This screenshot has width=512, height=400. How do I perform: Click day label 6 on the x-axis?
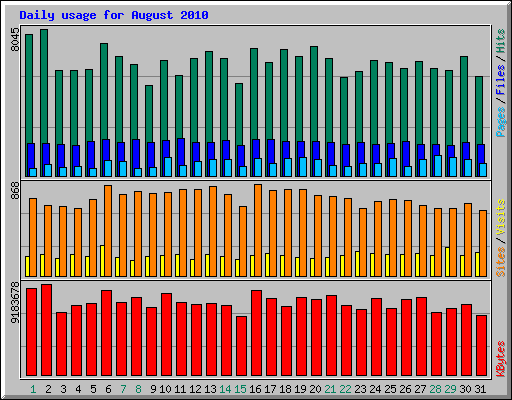coord(108,389)
